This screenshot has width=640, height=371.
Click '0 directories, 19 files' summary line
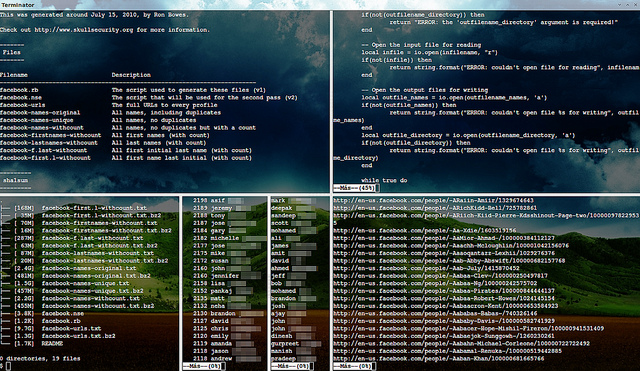(x=40, y=359)
